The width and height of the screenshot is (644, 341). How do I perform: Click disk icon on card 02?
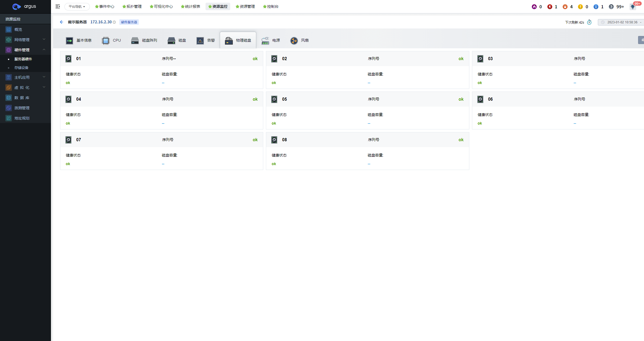click(x=274, y=59)
